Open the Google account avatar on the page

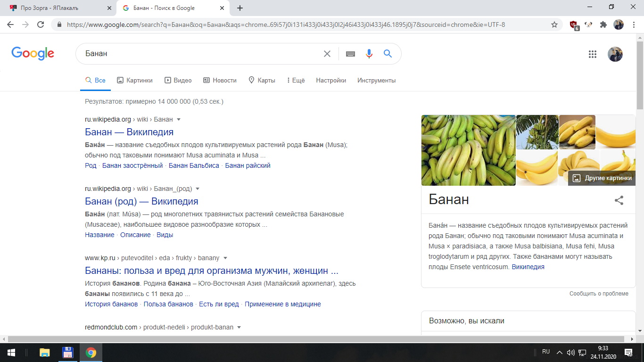point(615,54)
